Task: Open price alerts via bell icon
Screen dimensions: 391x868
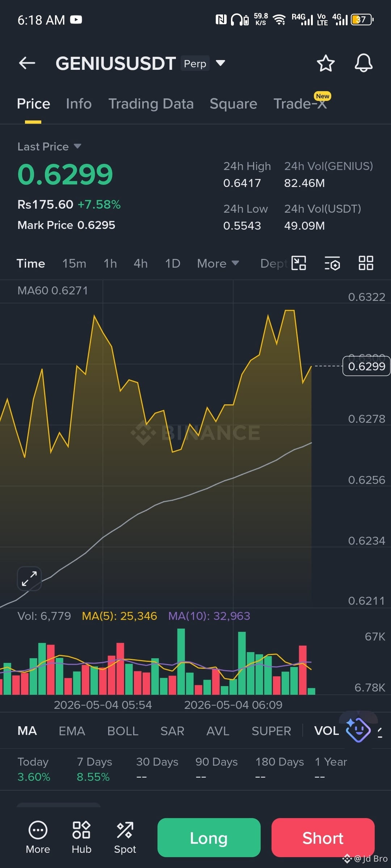Action: pyautogui.click(x=363, y=63)
